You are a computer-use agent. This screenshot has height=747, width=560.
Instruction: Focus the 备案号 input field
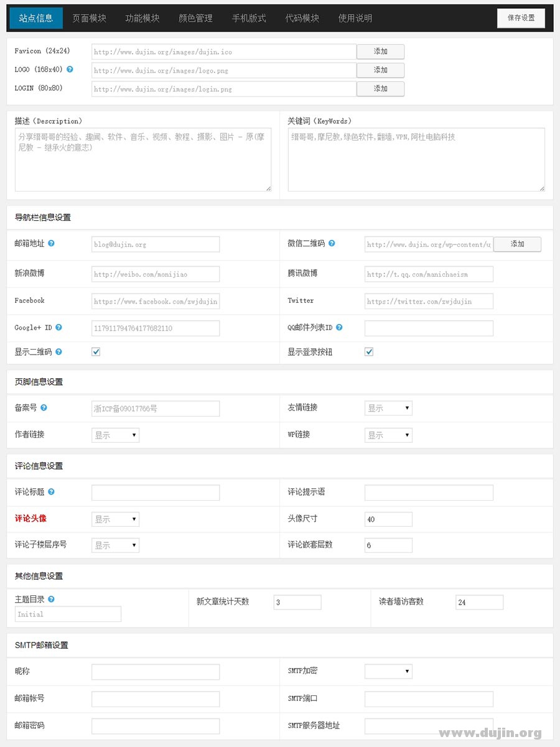coord(156,409)
